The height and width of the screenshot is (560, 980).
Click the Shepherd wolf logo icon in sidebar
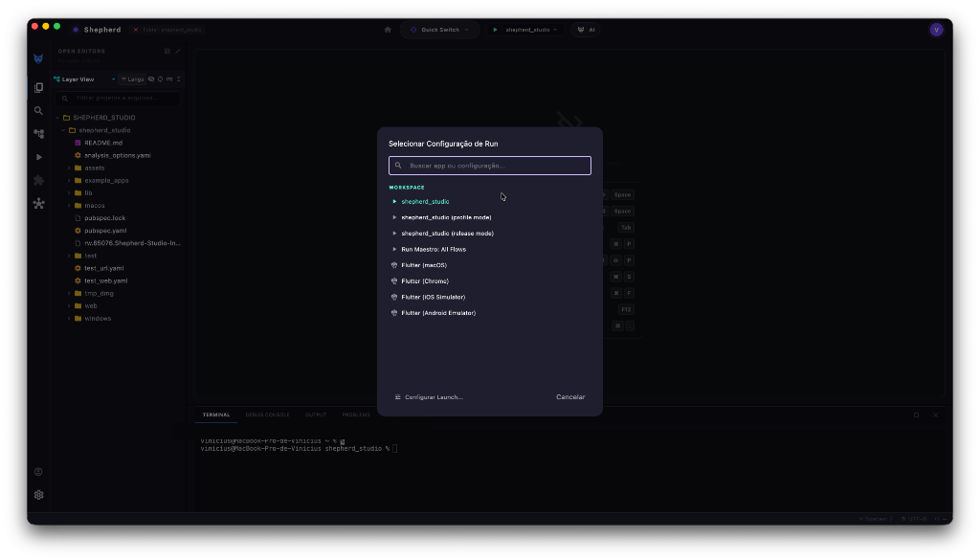[38, 58]
